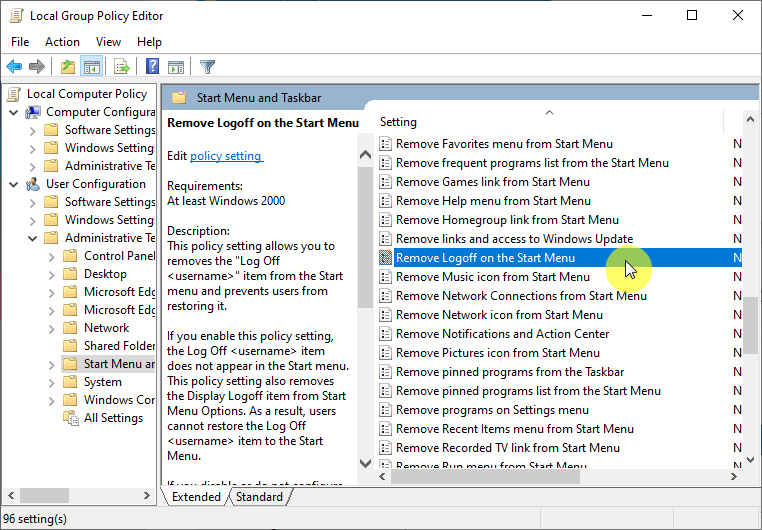Collapse the User Configuration tree node
The image size is (762, 530).
pos(14,184)
